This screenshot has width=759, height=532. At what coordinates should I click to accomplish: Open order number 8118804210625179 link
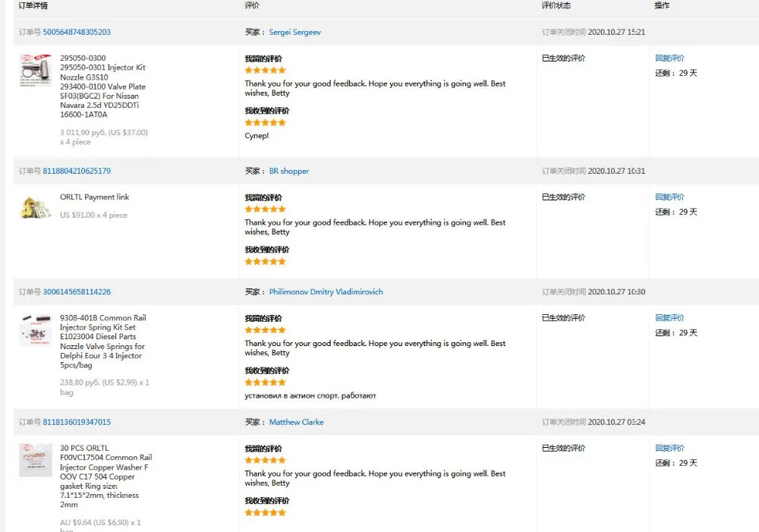click(77, 172)
